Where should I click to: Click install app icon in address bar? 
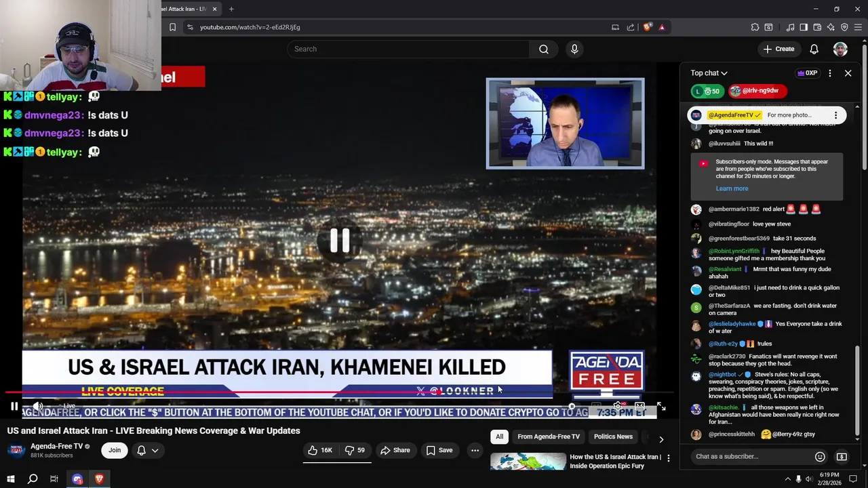coord(615,27)
